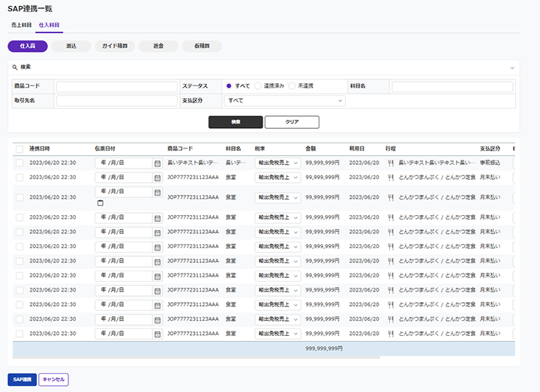Click the magnifier icon beside 検索 heading
Screen dimensions: 540x392
point(14,67)
